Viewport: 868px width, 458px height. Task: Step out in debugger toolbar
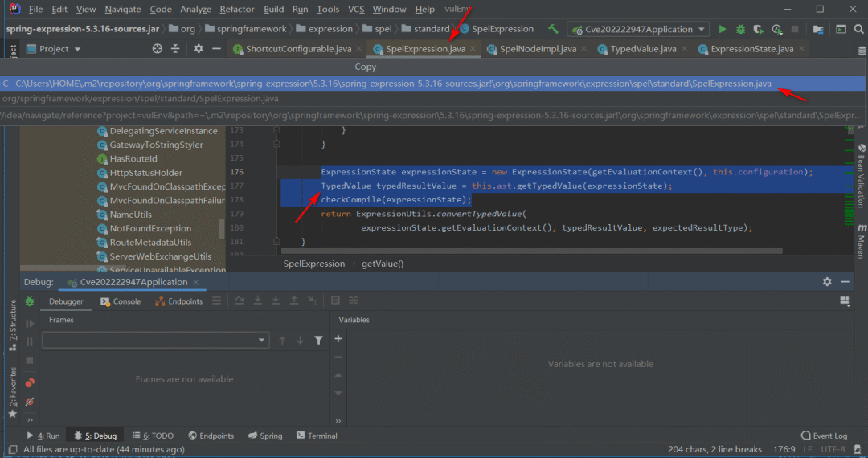pos(294,301)
